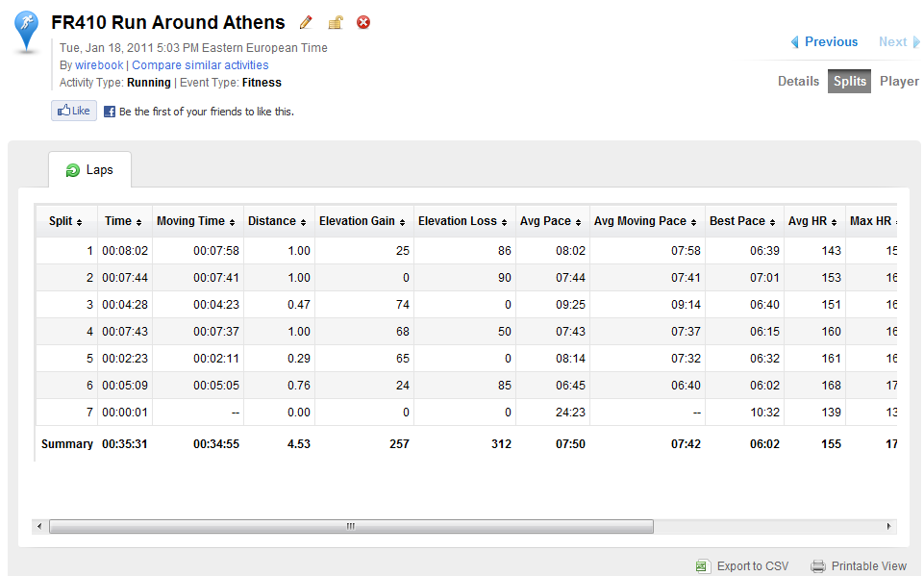This screenshot has height=576, width=924.
Task: Go to Previous activity arrow
Action: [x=795, y=42]
